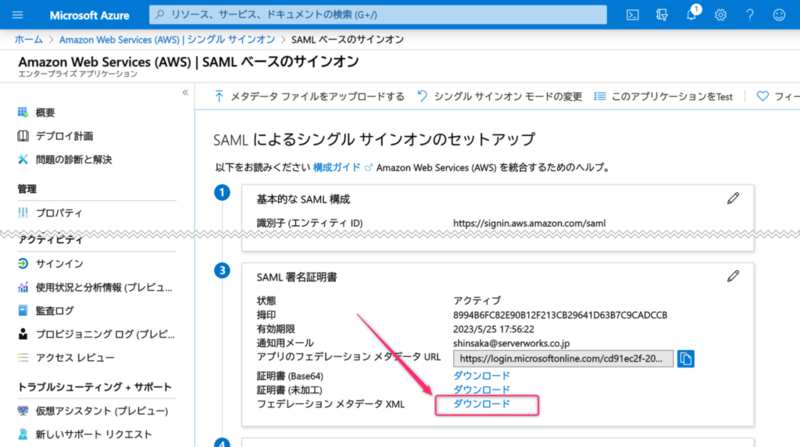Download フェデレーション メタデータ XML
Screen dimensions: 800x447
click(x=482, y=404)
